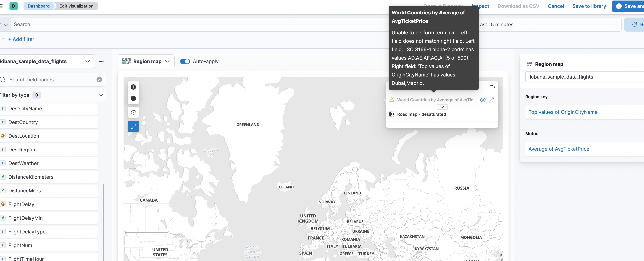This screenshot has height=261, width=644.
Task: Go to the Dashboard breadcrumb
Action: click(x=38, y=6)
